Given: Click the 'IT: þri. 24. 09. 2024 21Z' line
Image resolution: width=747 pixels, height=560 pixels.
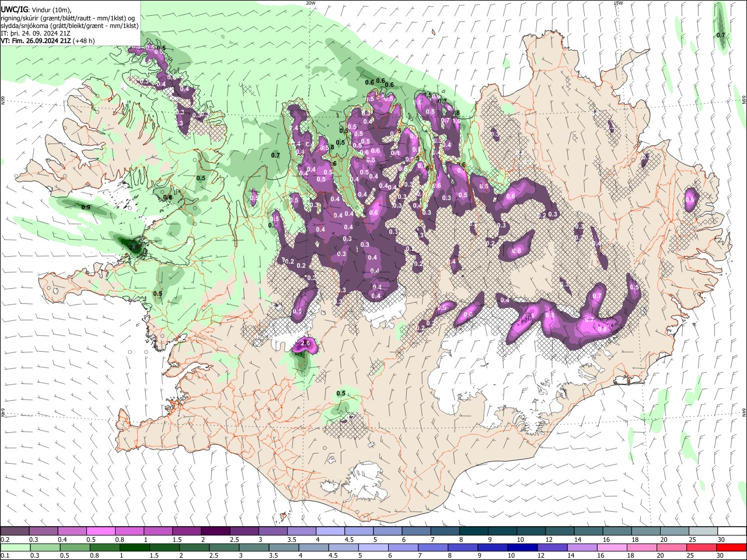Looking at the screenshot, I should 36,34.
